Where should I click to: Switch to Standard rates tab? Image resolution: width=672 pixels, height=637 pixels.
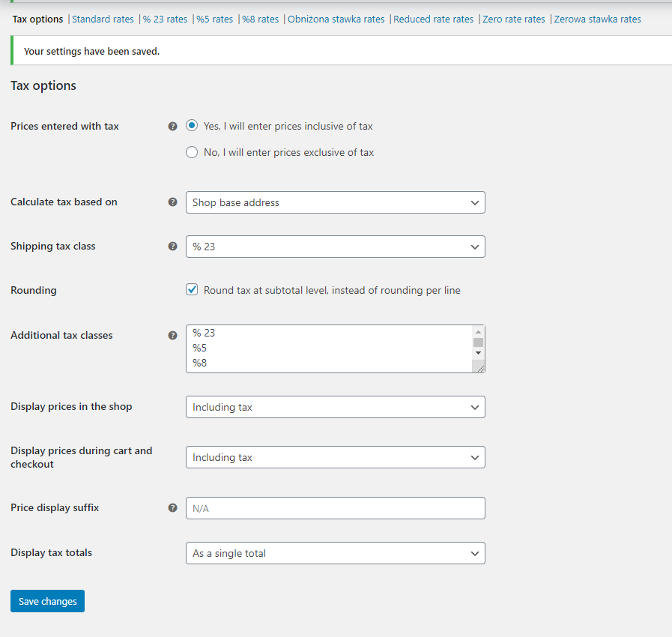[x=103, y=19]
